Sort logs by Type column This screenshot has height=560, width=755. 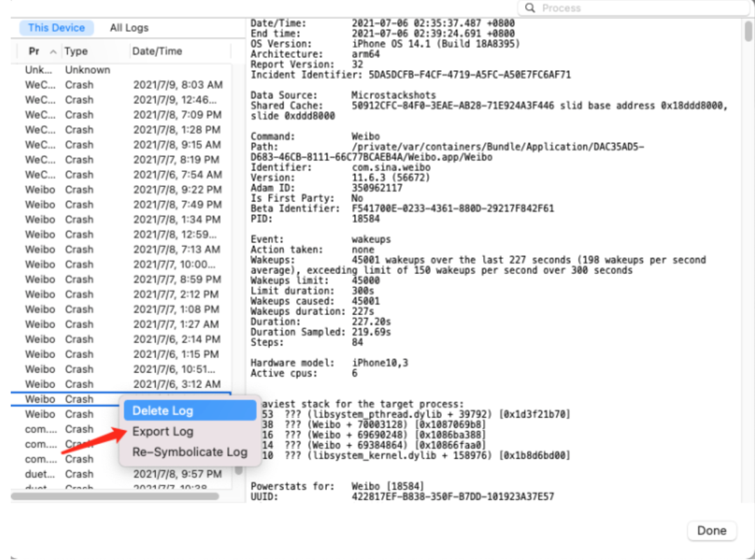(x=76, y=51)
